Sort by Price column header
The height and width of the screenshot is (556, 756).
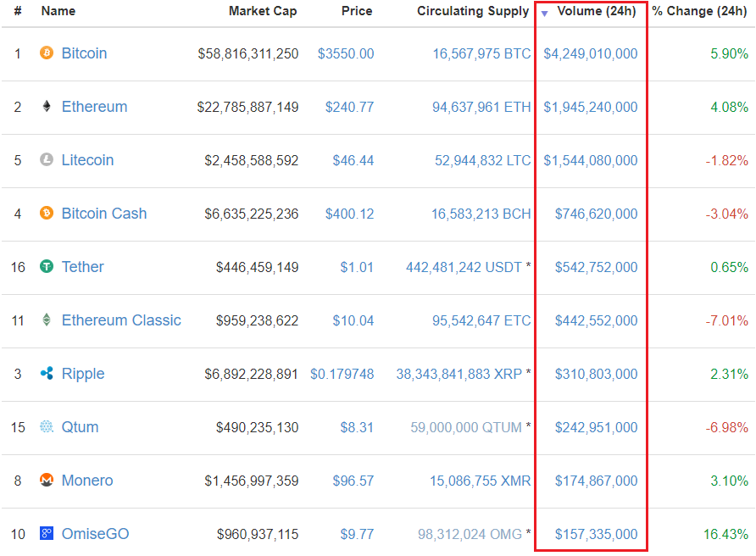coord(357,12)
